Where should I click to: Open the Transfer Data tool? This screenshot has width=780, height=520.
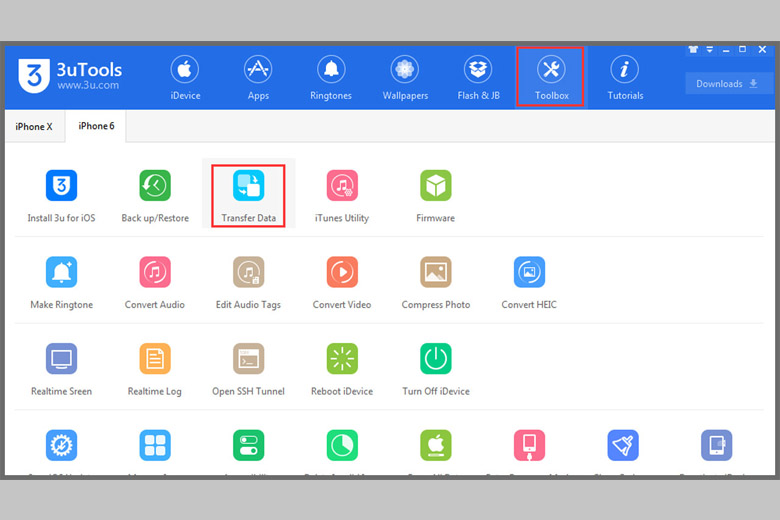pos(248,196)
